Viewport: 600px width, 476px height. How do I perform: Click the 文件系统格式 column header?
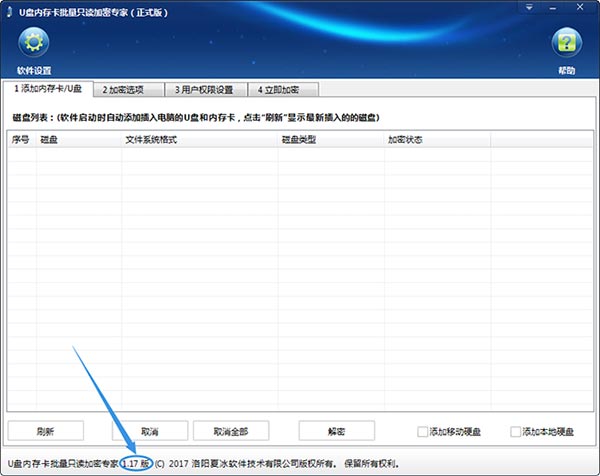[x=200, y=140]
